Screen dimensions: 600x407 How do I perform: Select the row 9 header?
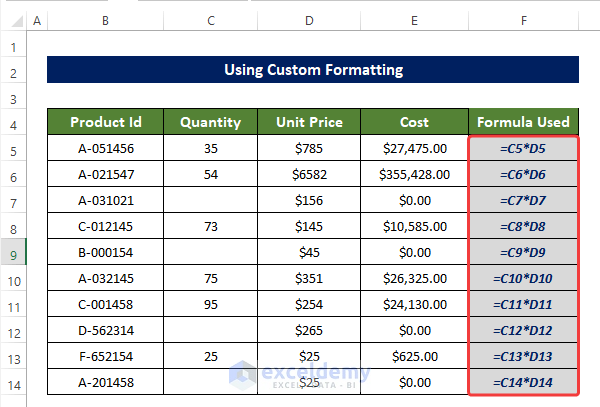coord(14,253)
